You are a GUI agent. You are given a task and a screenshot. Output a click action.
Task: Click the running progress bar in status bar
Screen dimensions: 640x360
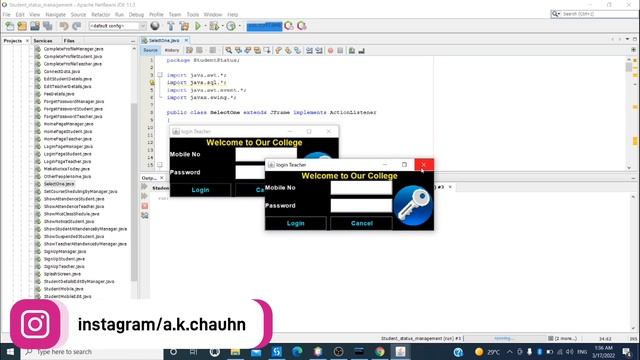point(505,338)
